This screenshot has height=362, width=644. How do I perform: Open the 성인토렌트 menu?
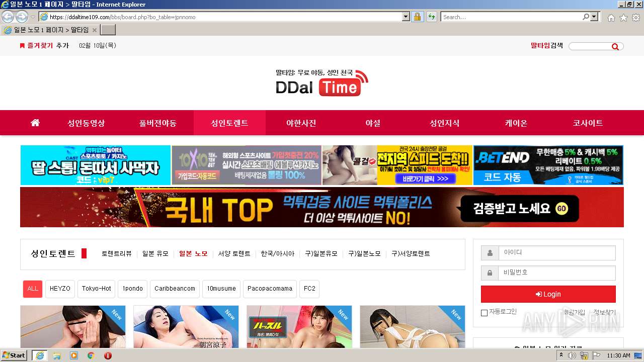[229, 123]
